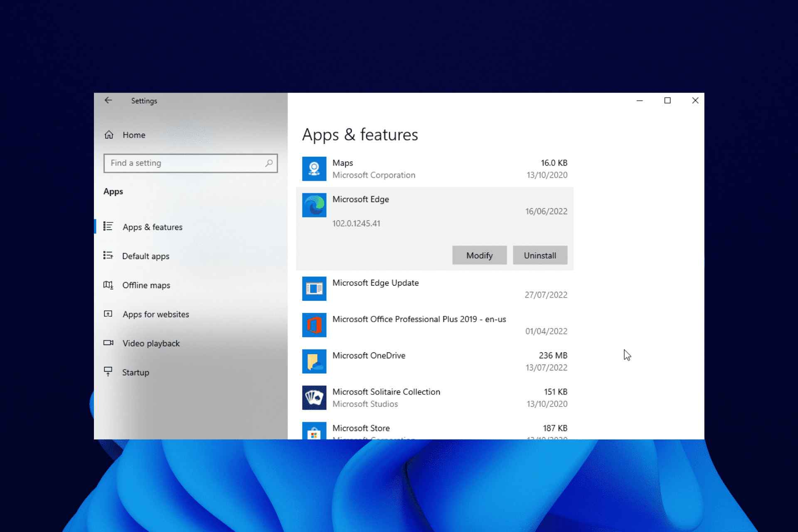Select Apps & features in sidebar

point(153,227)
